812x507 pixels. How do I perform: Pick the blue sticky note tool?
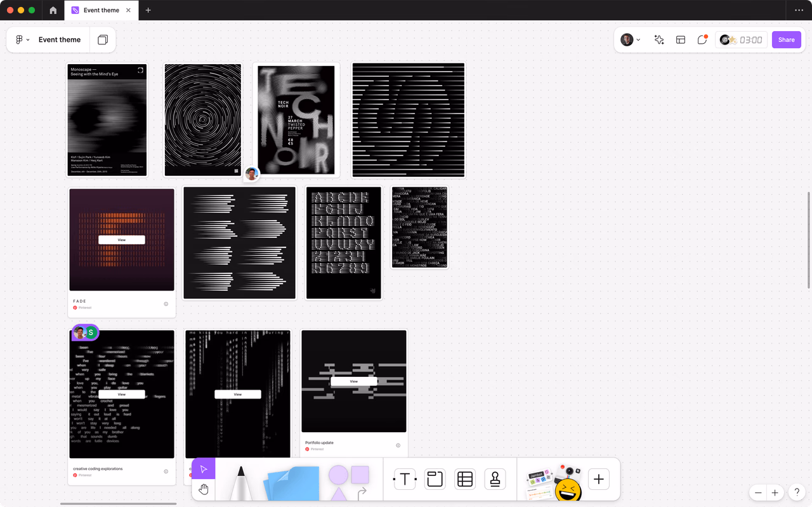tap(291, 484)
